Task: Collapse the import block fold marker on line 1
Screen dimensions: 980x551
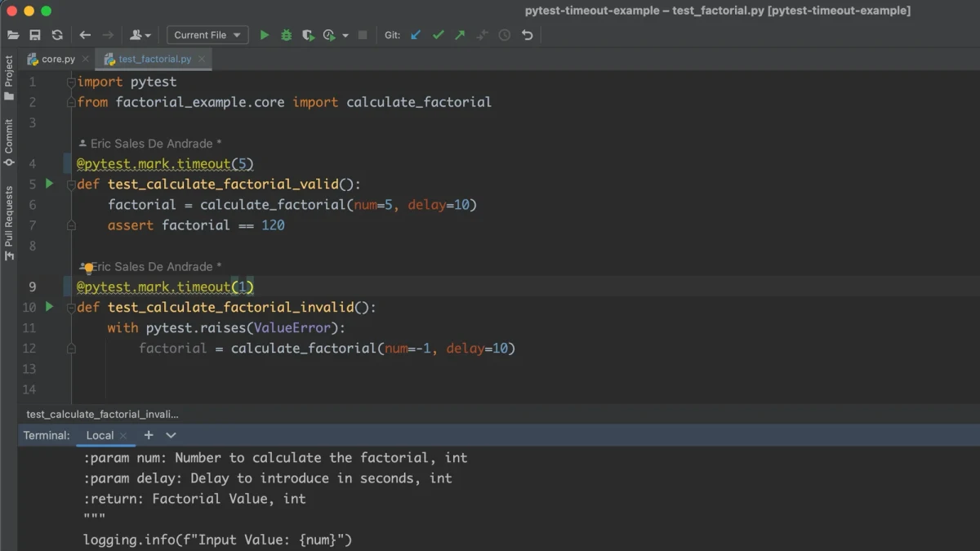Action: tap(71, 82)
